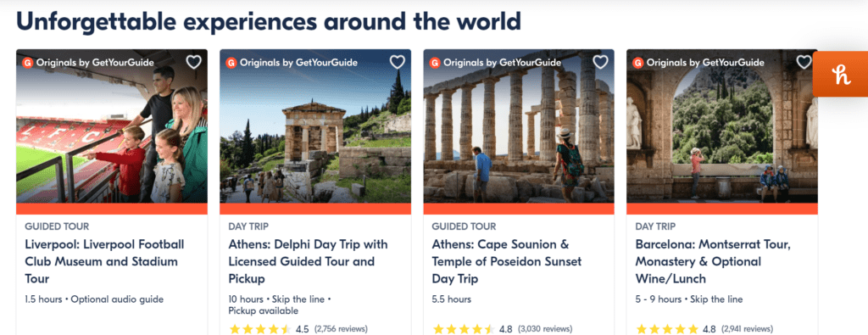Add the Montserrat tour to the wishlist with the heart icon
Viewport: 868px width, 335px height.
tap(804, 62)
